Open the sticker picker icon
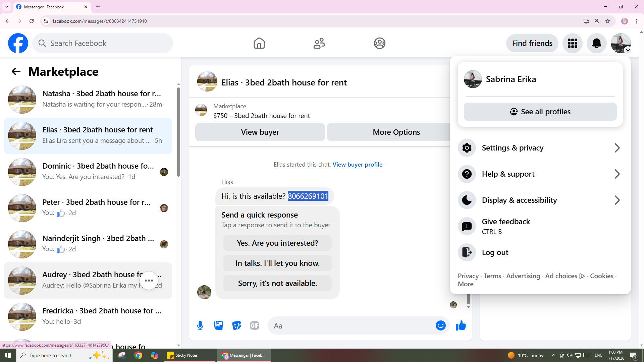The width and height of the screenshot is (644, 362). point(236,325)
